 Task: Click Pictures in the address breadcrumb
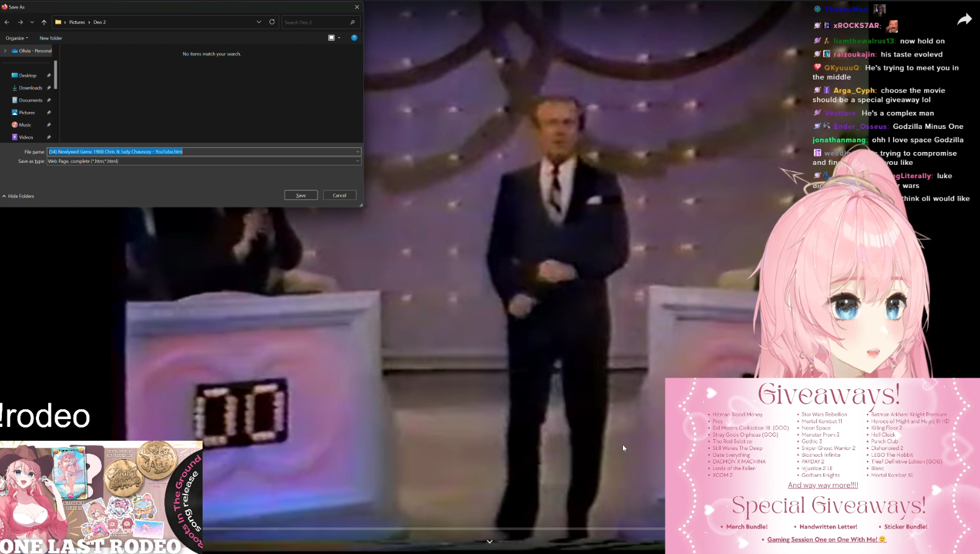77,22
